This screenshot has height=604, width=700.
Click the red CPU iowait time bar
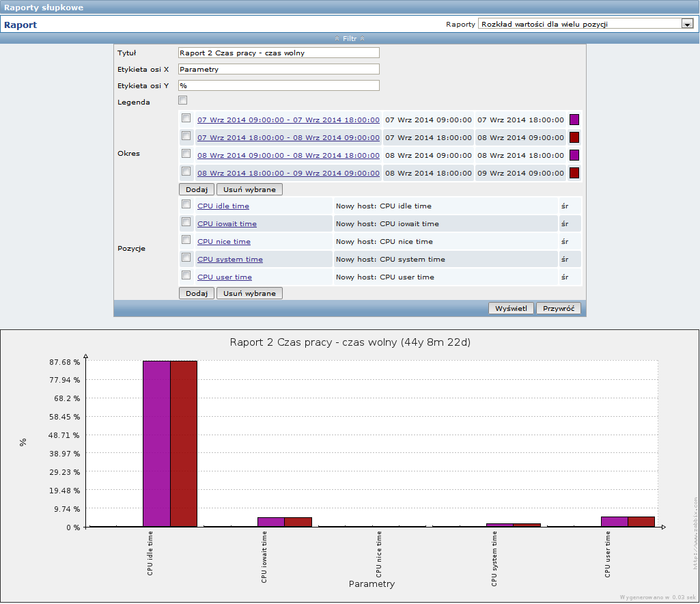coord(298,522)
